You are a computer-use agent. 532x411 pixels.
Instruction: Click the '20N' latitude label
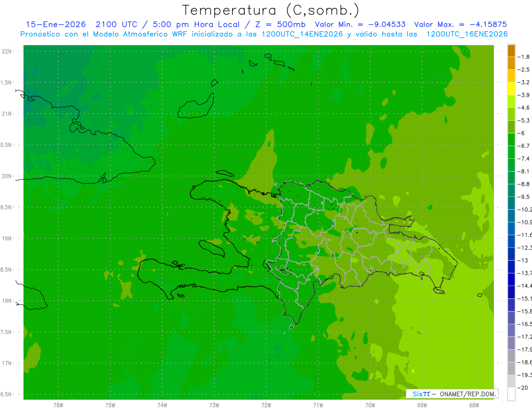pos(7,176)
